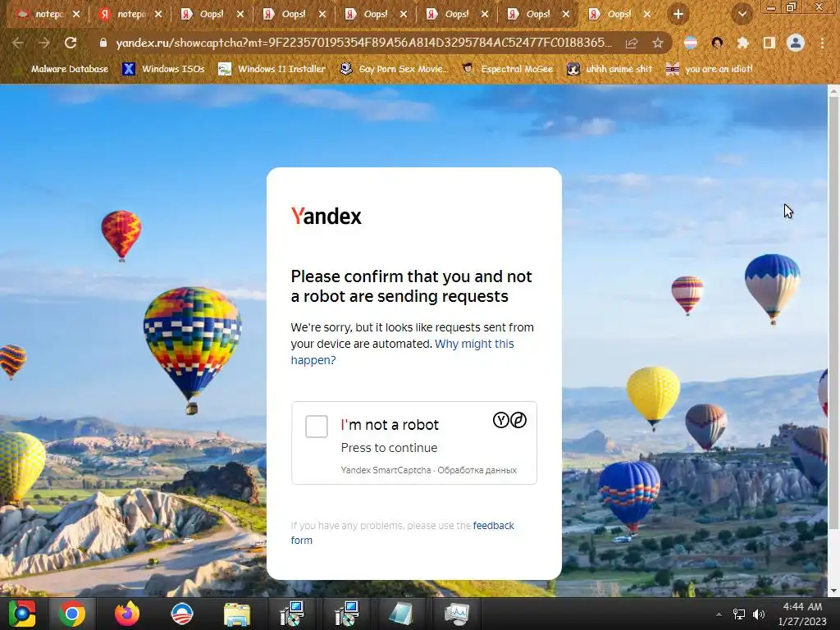840x630 pixels.
Task: Click page vertical scrollbar track
Action: tap(833, 340)
